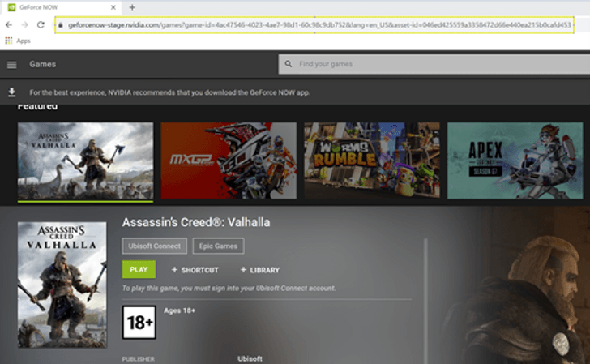This screenshot has width=590, height=364.
Task: Click the site lock icon in the address bar
Action: (x=61, y=25)
